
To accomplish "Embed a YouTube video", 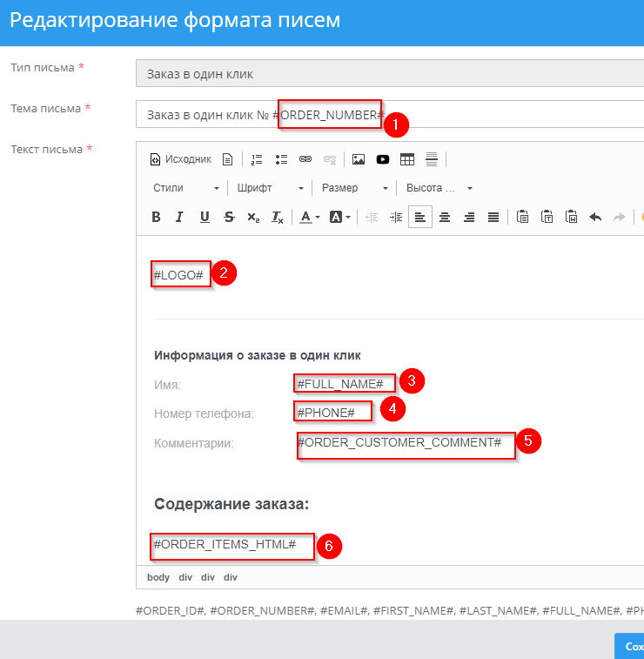I will (x=382, y=159).
